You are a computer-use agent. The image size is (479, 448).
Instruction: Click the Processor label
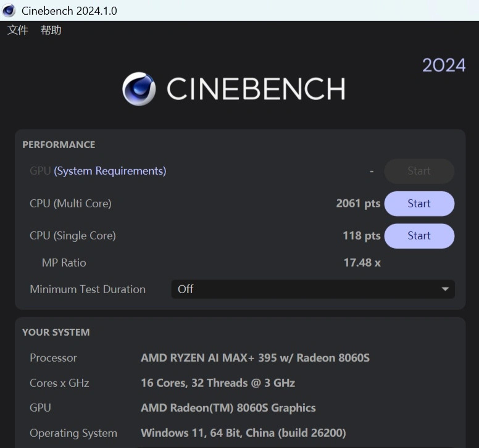point(53,358)
